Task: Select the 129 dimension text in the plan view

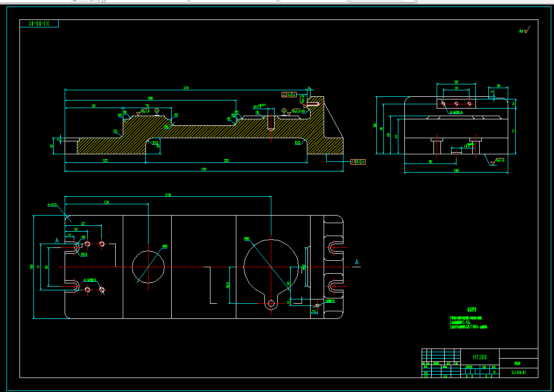Action: [106, 203]
